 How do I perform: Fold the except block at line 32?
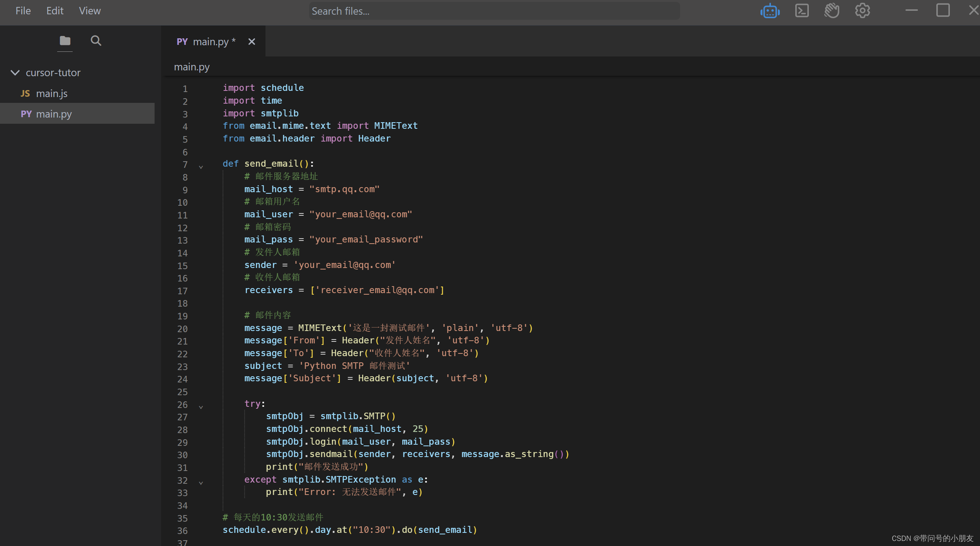coord(201,482)
